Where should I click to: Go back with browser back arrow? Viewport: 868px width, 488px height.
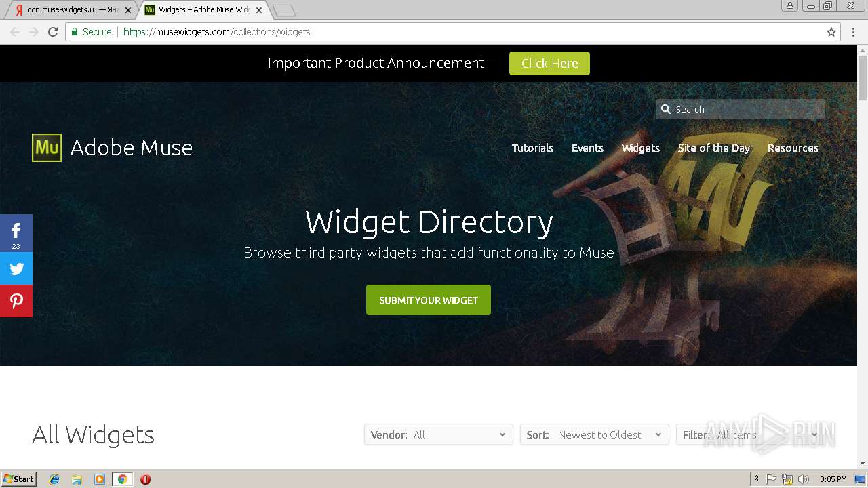pyautogui.click(x=15, y=32)
